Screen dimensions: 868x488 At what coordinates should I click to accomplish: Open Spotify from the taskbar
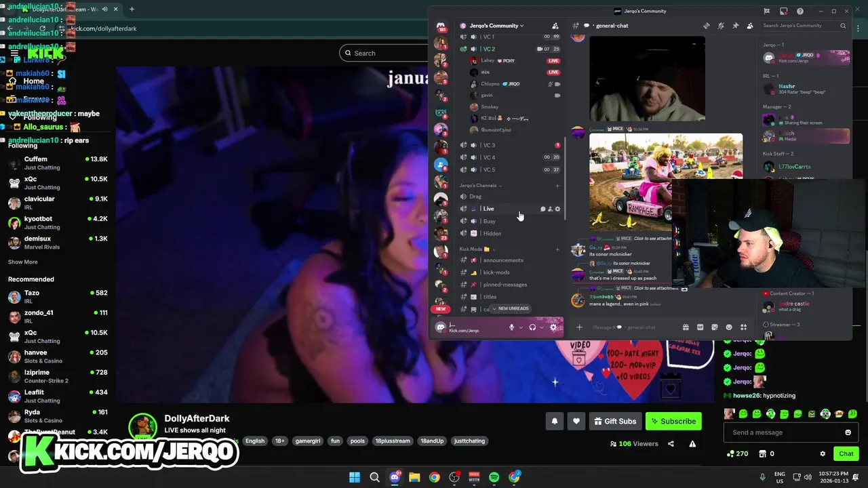(494, 477)
